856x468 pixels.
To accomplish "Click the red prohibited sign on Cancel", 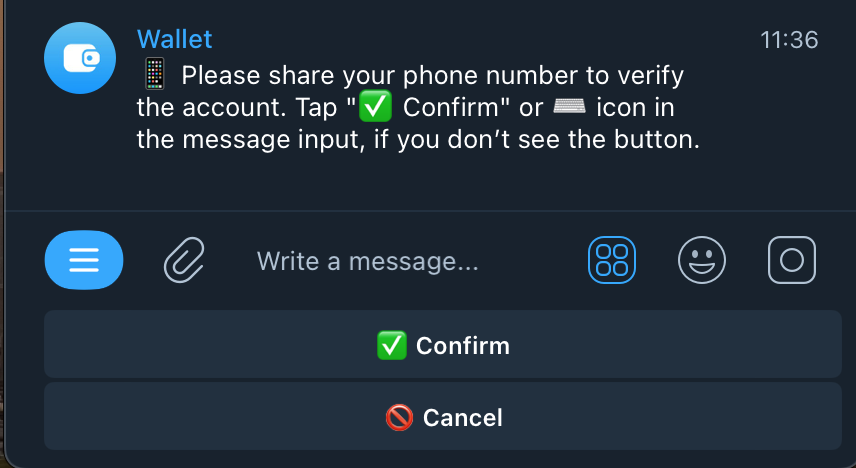I will (x=399, y=417).
